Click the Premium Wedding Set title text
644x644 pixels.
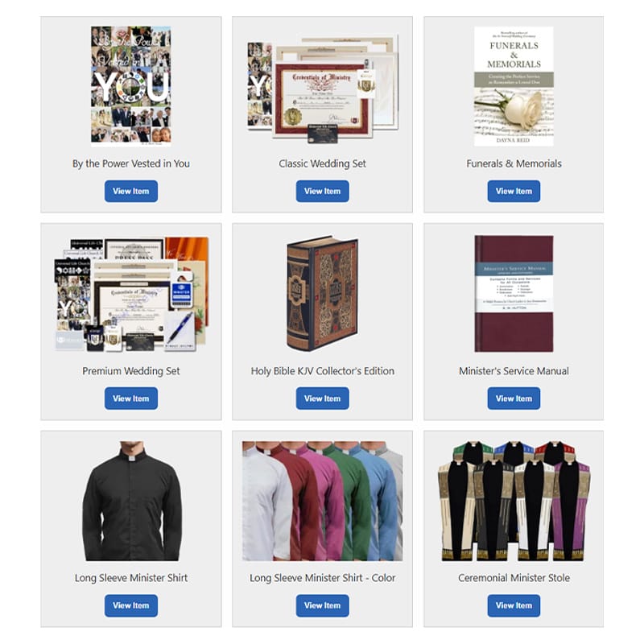coord(131,371)
